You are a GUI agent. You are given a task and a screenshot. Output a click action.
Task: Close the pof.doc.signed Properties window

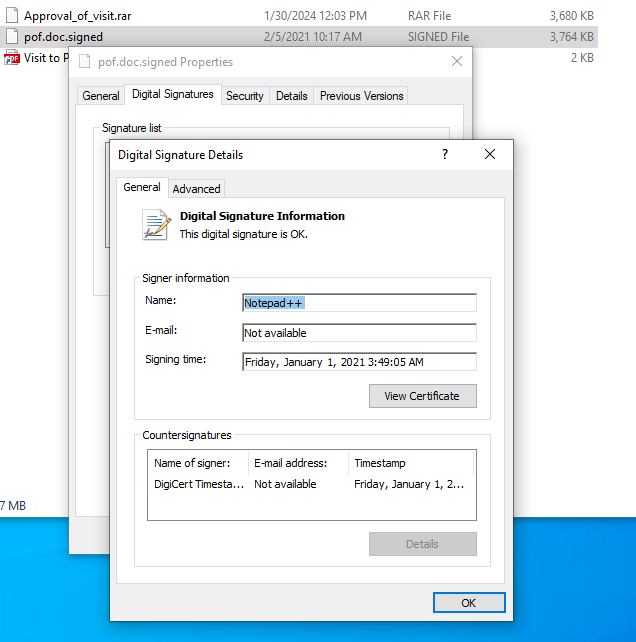457,61
